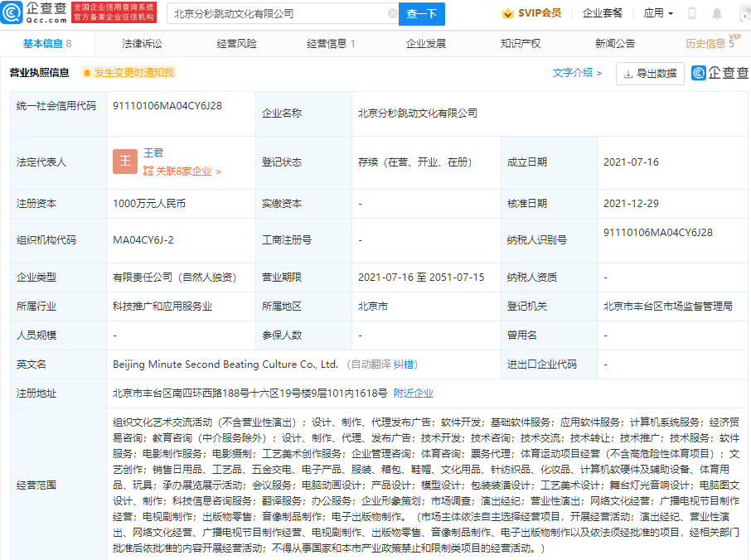
Task: Open legal representative 王君 link
Action: pos(153,152)
